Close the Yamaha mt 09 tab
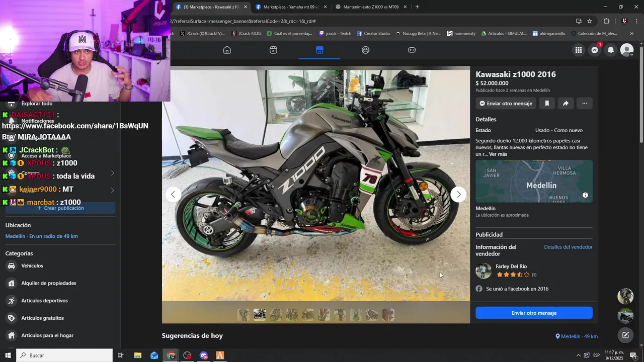This screenshot has height=362, width=644. click(x=325, y=7)
